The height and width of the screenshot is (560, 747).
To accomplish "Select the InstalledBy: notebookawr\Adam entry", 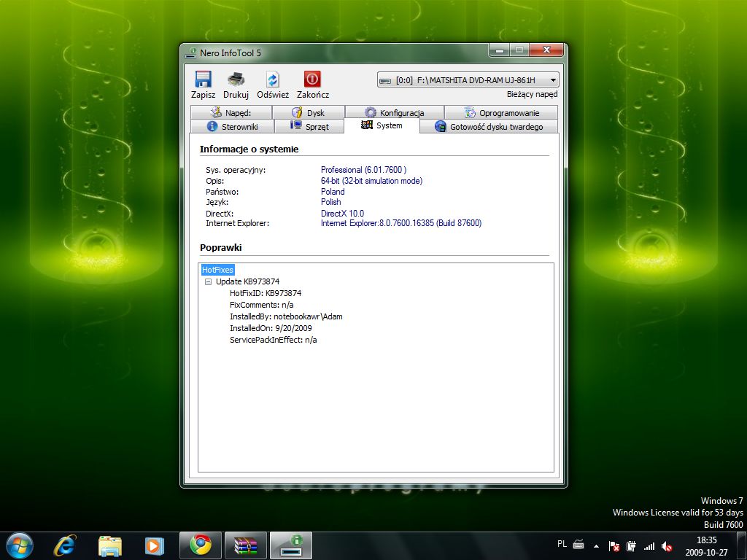I will pyautogui.click(x=286, y=316).
